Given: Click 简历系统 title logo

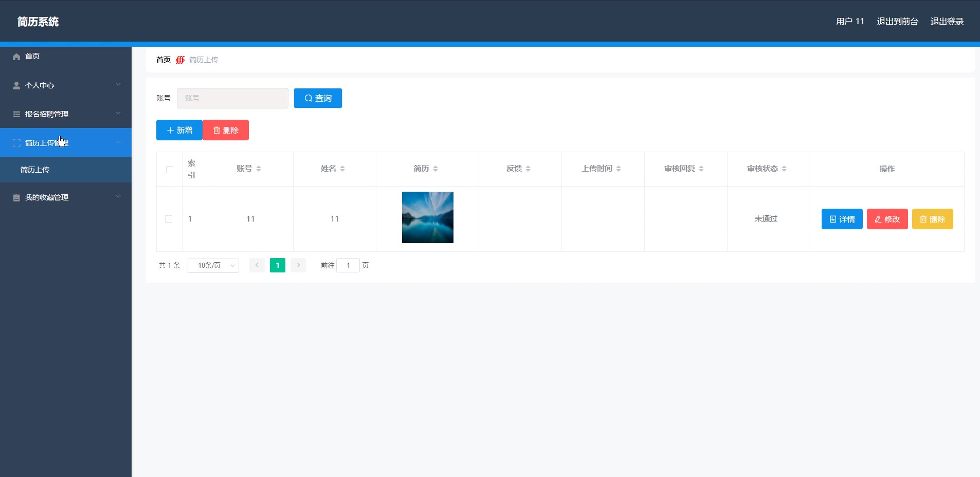Looking at the screenshot, I should (x=38, y=22).
